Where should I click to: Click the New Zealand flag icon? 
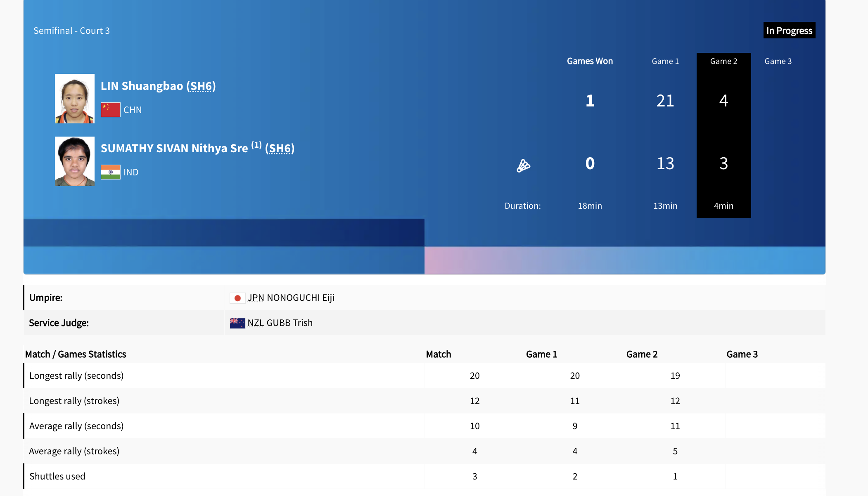[237, 323]
